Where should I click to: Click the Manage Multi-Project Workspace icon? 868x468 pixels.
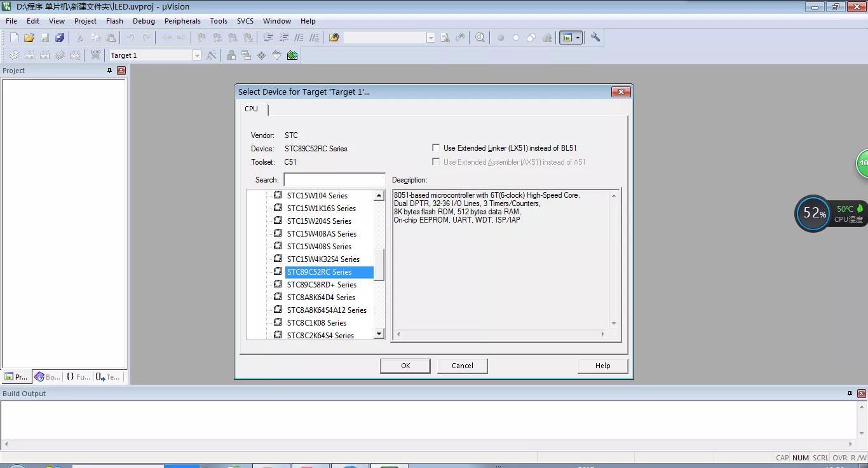pyautogui.click(x=246, y=55)
